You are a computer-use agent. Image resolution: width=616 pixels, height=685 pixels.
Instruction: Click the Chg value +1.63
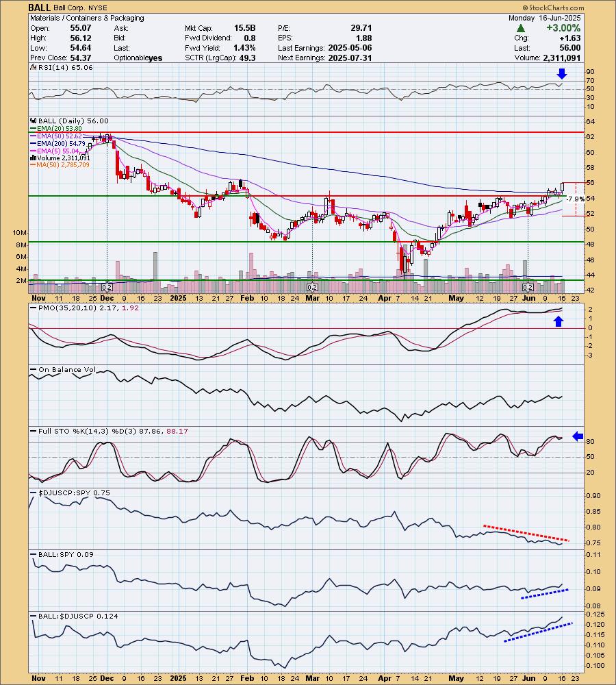[x=570, y=38]
